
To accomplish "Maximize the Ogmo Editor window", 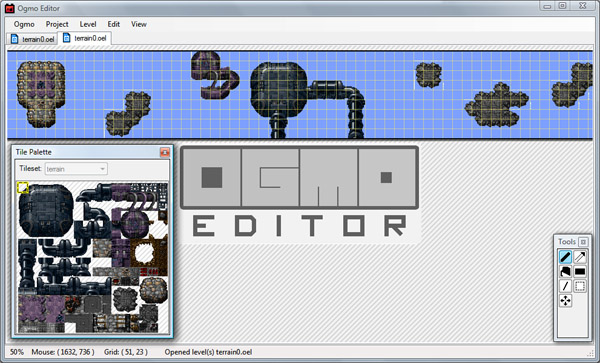I will coord(562,6).
